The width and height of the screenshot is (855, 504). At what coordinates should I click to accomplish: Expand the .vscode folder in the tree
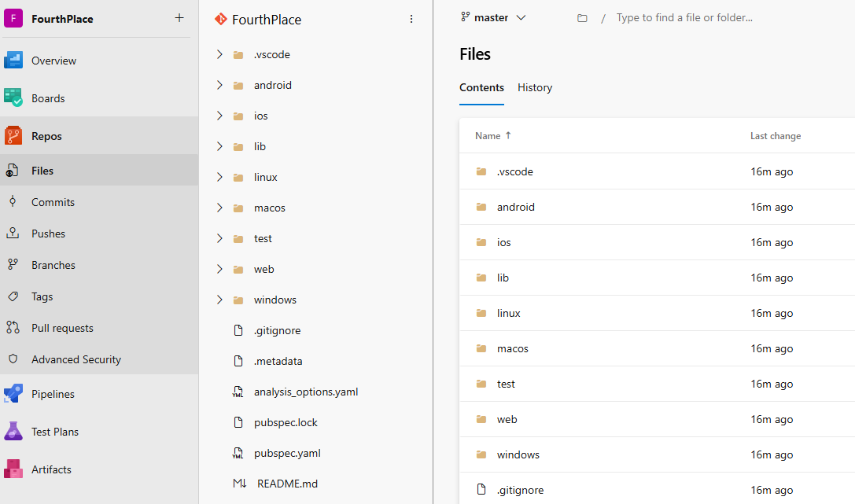[x=219, y=54]
